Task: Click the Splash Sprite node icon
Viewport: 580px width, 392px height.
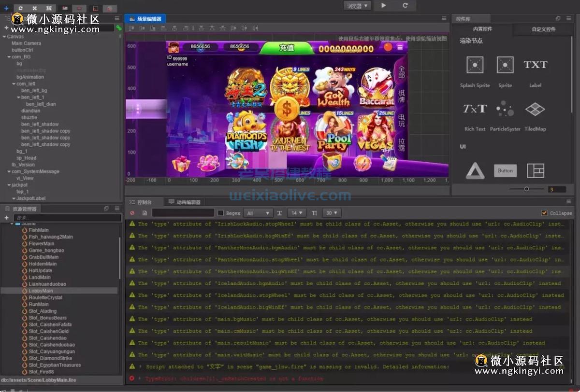Action: click(x=475, y=65)
